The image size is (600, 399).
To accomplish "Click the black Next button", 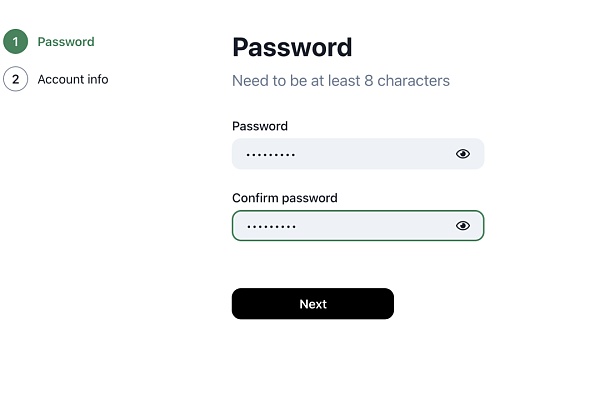I will pyautogui.click(x=313, y=304).
